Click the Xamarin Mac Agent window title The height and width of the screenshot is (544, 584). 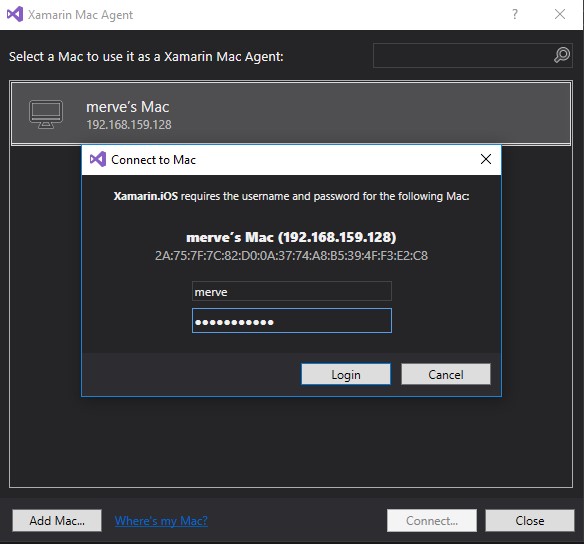click(80, 15)
